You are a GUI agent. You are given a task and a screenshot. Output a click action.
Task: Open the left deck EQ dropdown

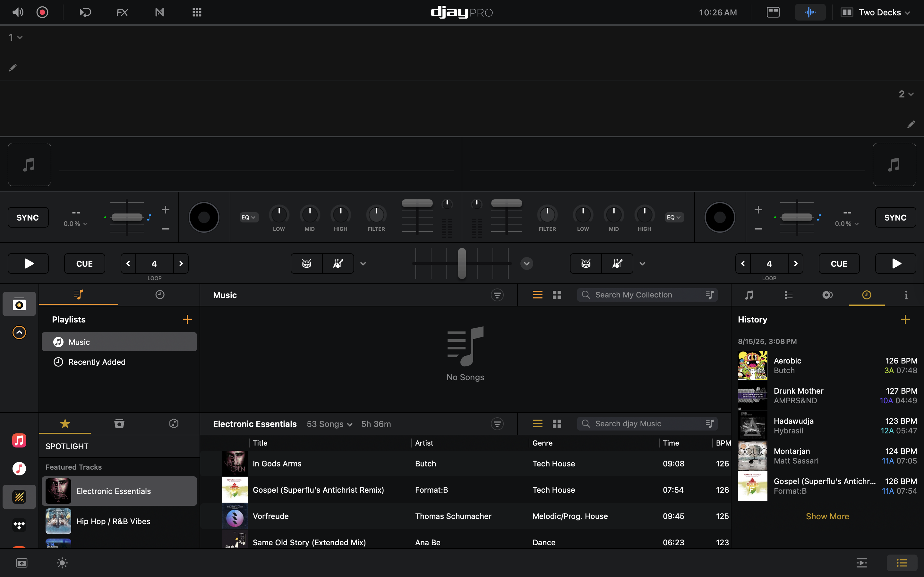(x=249, y=218)
